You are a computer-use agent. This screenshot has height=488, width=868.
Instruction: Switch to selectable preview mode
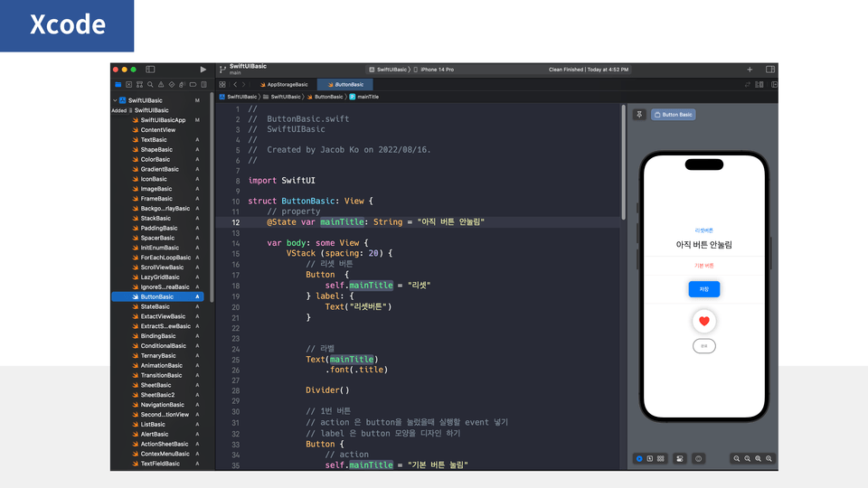click(x=650, y=459)
